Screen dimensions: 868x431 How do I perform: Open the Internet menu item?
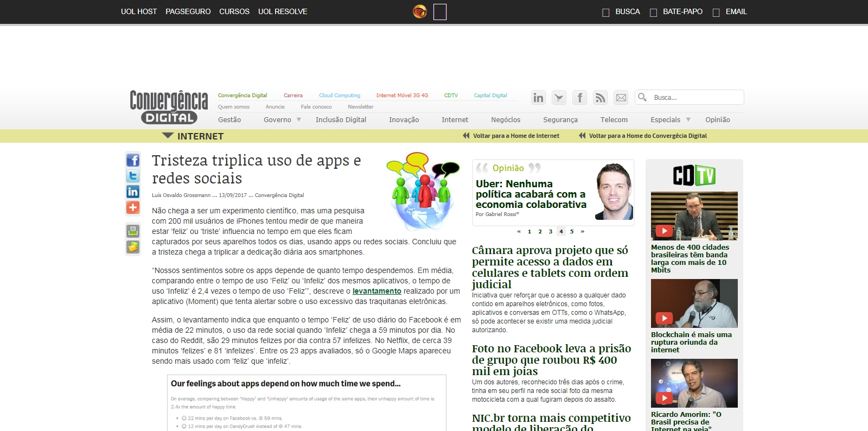(x=455, y=120)
